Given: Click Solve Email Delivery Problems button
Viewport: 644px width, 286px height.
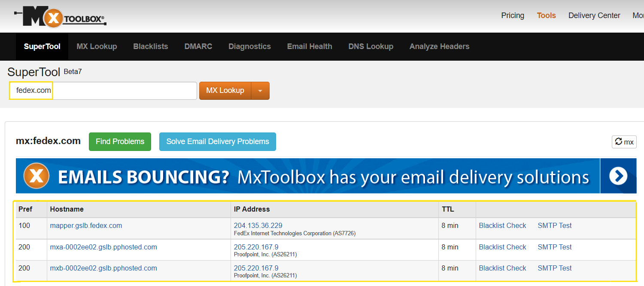Looking at the screenshot, I should [x=218, y=141].
